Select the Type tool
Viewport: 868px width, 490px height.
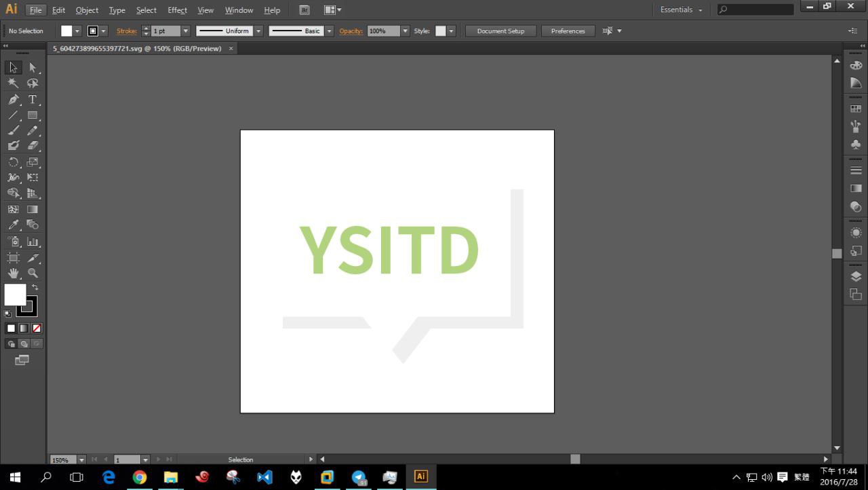tap(32, 99)
